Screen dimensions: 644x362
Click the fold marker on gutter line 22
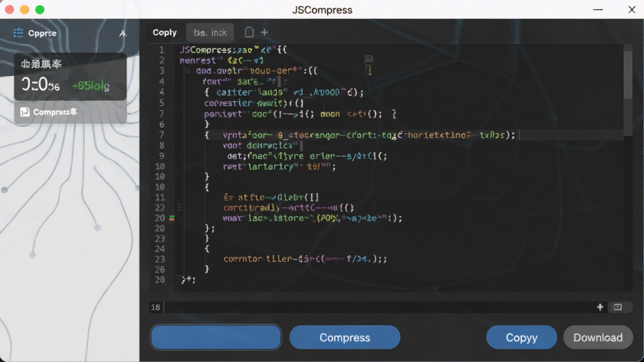[179, 207]
